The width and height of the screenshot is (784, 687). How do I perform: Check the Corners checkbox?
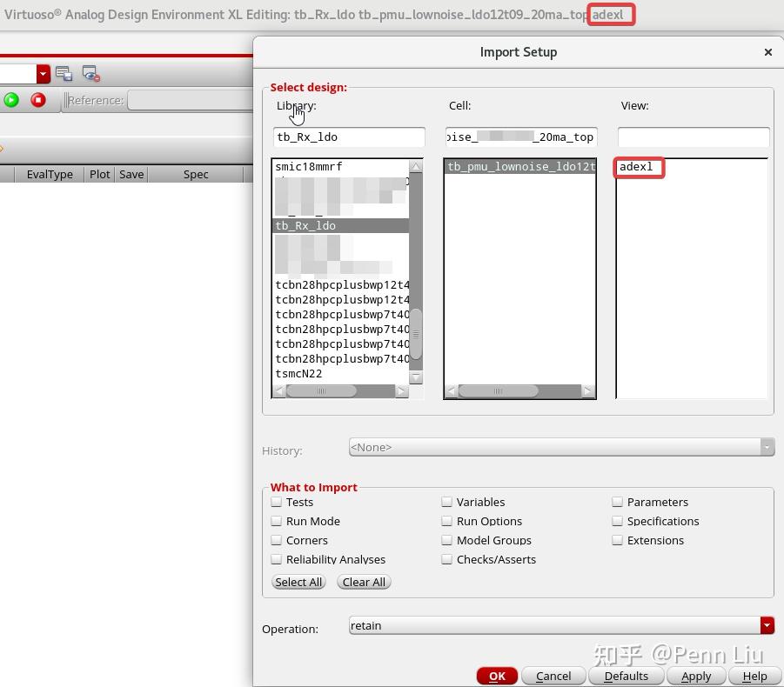pos(276,540)
